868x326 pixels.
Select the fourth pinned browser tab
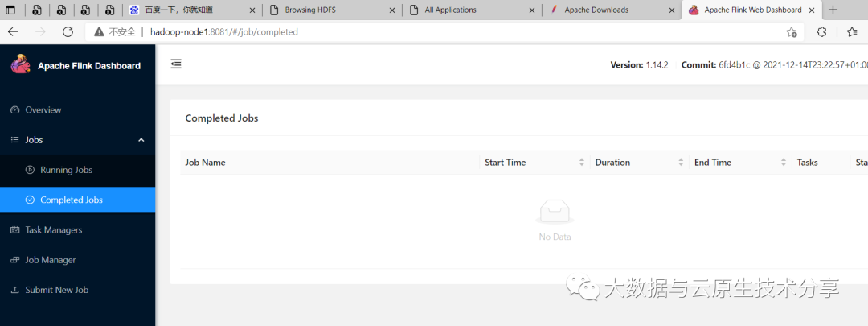tap(109, 10)
